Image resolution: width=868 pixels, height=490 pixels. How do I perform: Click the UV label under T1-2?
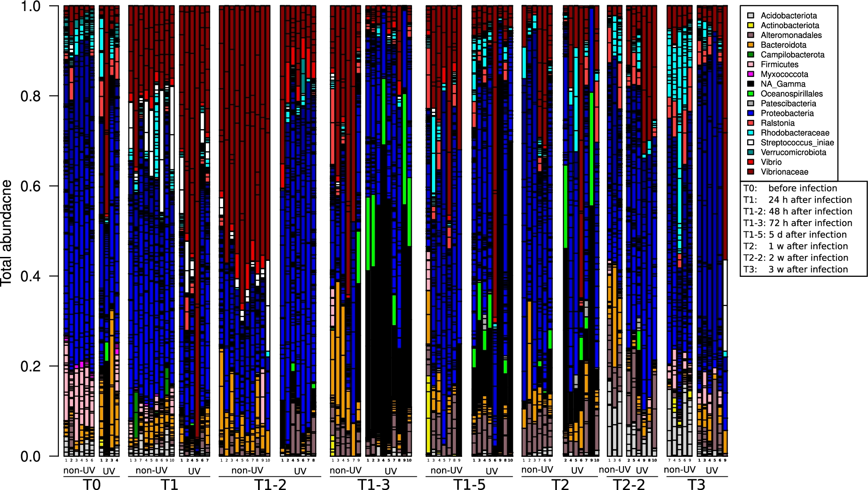300,471
